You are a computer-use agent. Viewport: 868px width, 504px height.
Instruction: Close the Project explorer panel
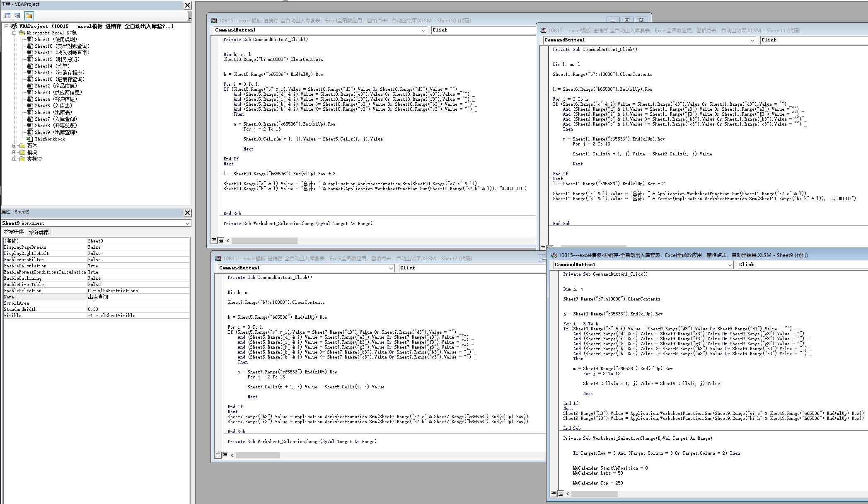188,5
